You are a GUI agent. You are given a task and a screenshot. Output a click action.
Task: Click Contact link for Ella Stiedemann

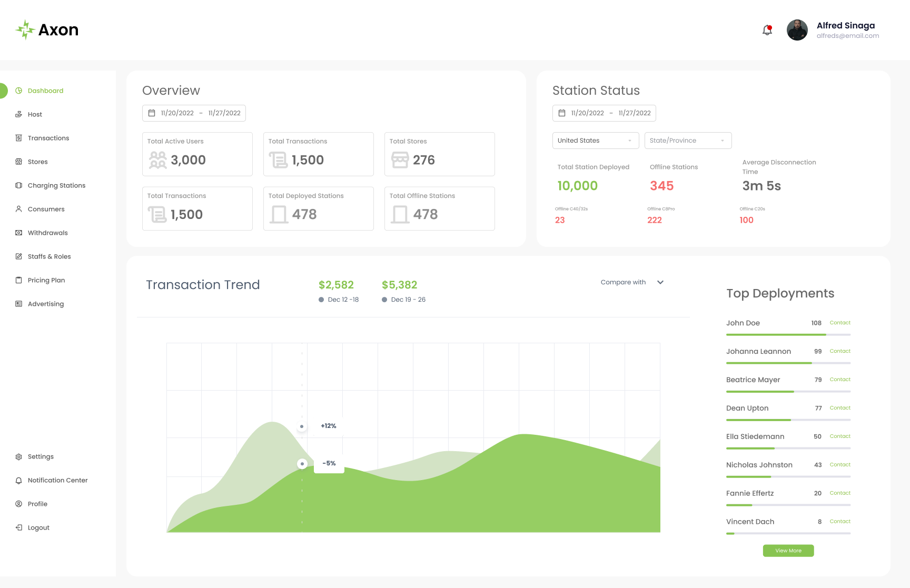840,436
